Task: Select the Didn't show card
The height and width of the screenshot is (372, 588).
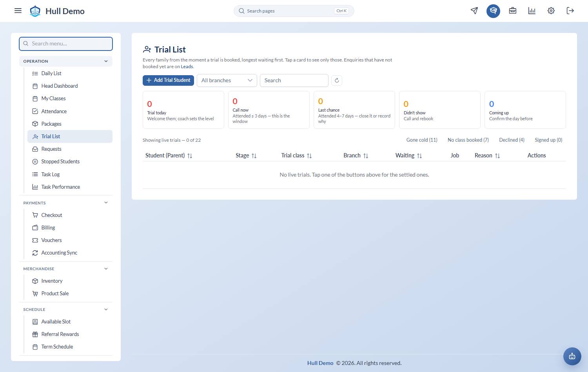Action: [440, 110]
